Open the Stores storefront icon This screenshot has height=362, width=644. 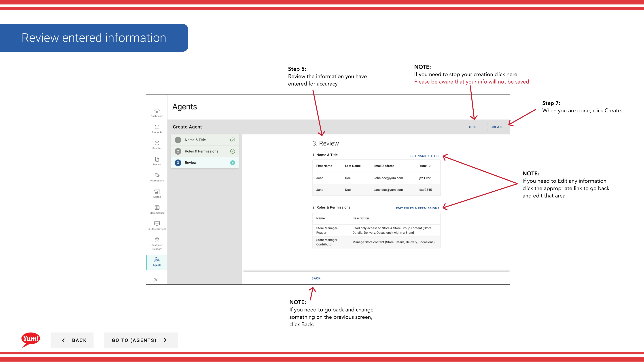pos(157,191)
